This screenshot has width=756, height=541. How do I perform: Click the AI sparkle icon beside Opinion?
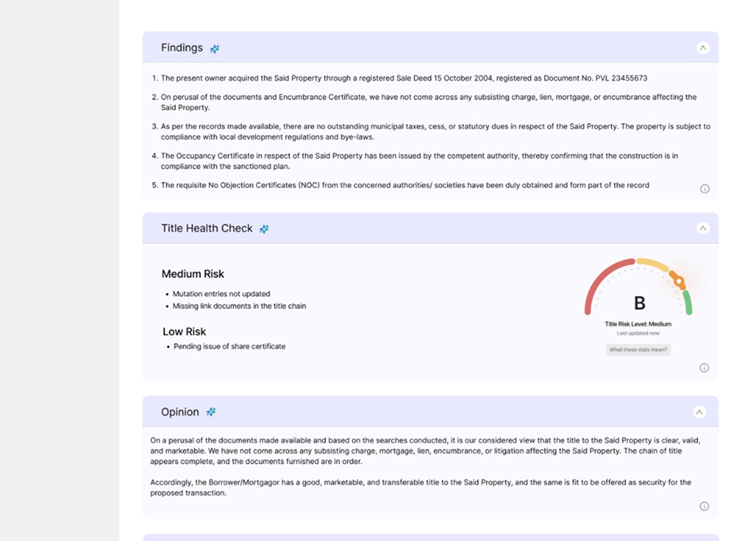[211, 412]
